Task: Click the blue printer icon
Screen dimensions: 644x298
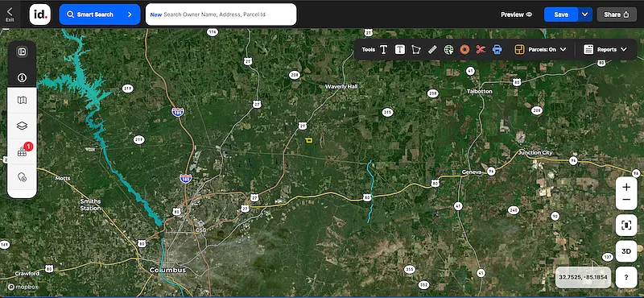Action: point(497,49)
